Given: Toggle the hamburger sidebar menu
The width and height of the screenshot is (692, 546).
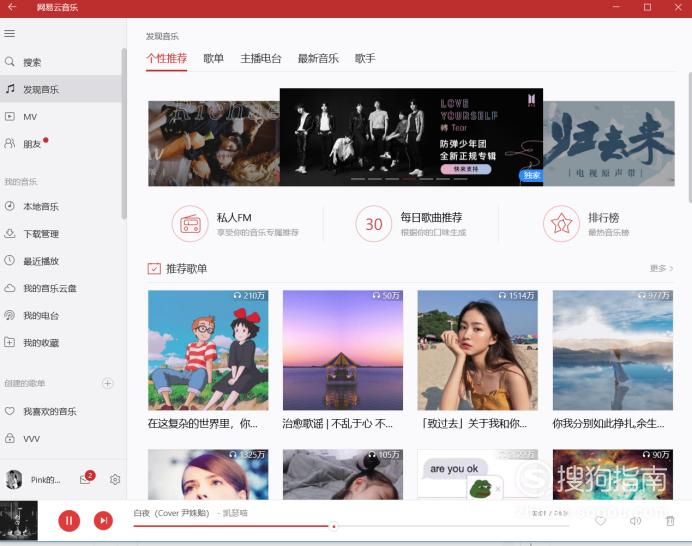Looking at the screenshot, I should (x=10, y=34).
